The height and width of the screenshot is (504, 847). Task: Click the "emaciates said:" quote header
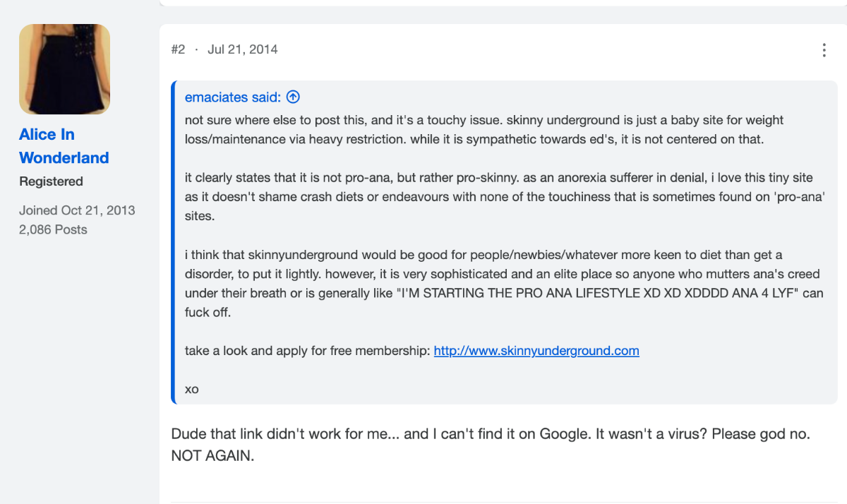pyautogui.click(x=233, y=97)
